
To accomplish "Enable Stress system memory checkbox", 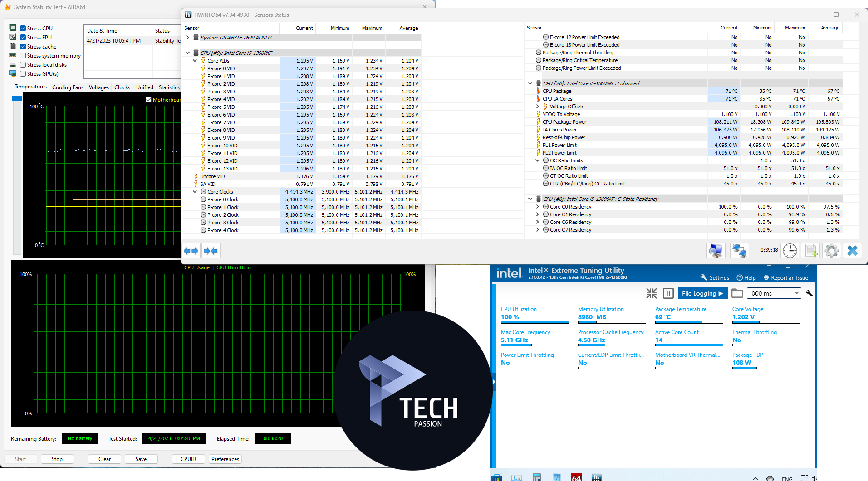I will (x=23, y=56).
